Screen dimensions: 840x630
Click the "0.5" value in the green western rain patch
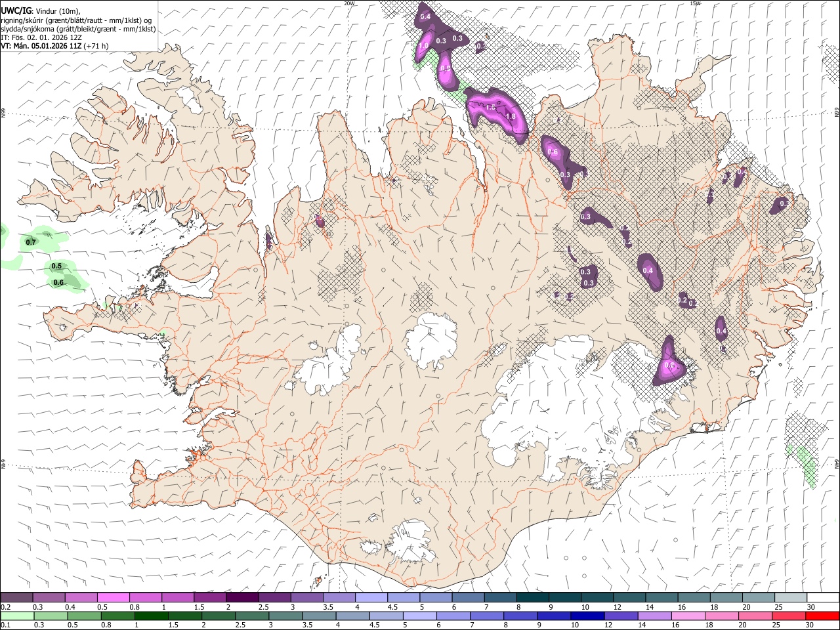[x=56, y=266]
